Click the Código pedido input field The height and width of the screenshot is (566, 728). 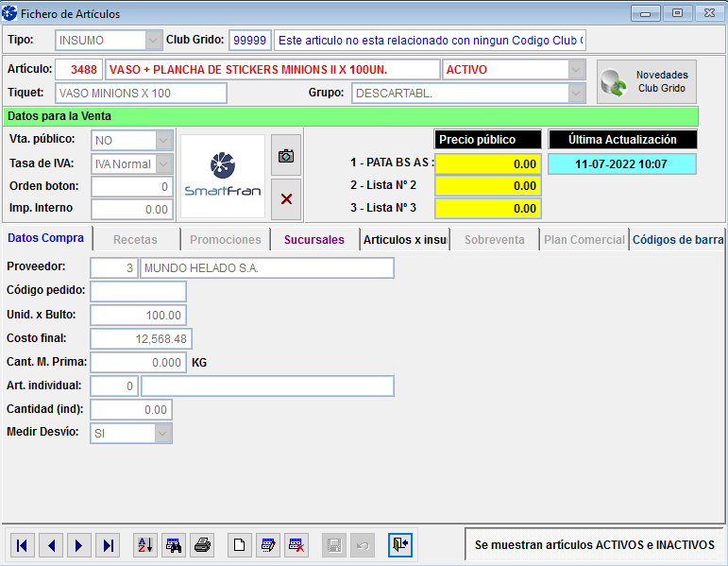[x=138, y=291]
